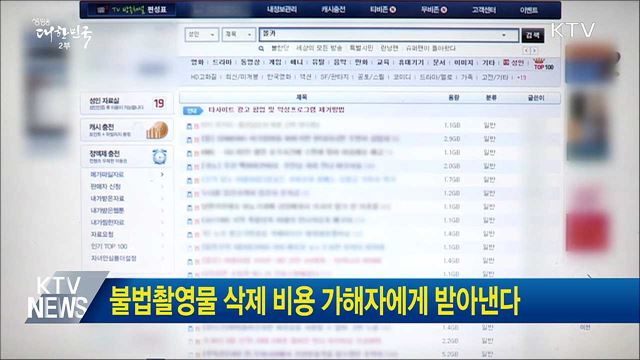The width and height of the screenshot is (640, 360).
Task: Open 타사이트 광고 팝업 제거방법 notice
Action: pos(276,110)
